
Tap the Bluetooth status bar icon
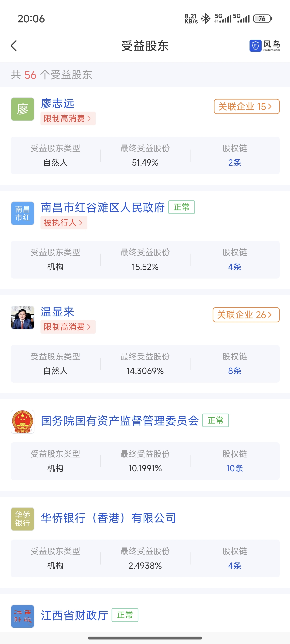coord(206,19)
